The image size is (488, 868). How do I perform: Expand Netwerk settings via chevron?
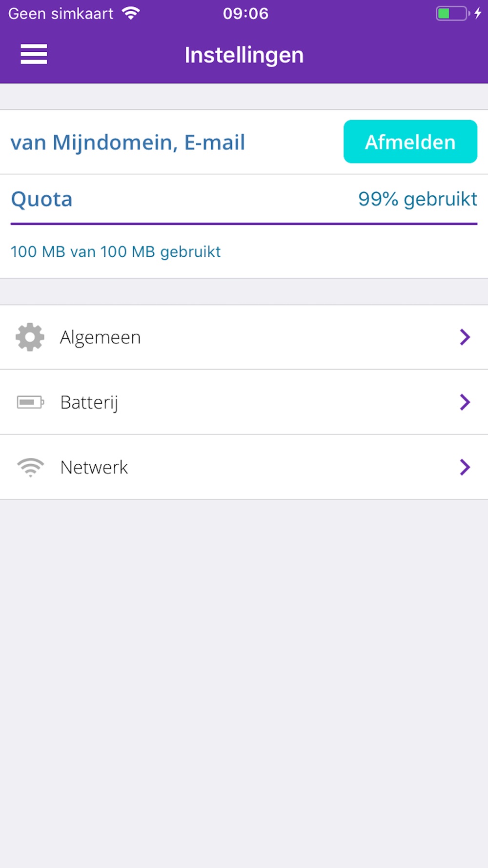(x=465, y=467)
